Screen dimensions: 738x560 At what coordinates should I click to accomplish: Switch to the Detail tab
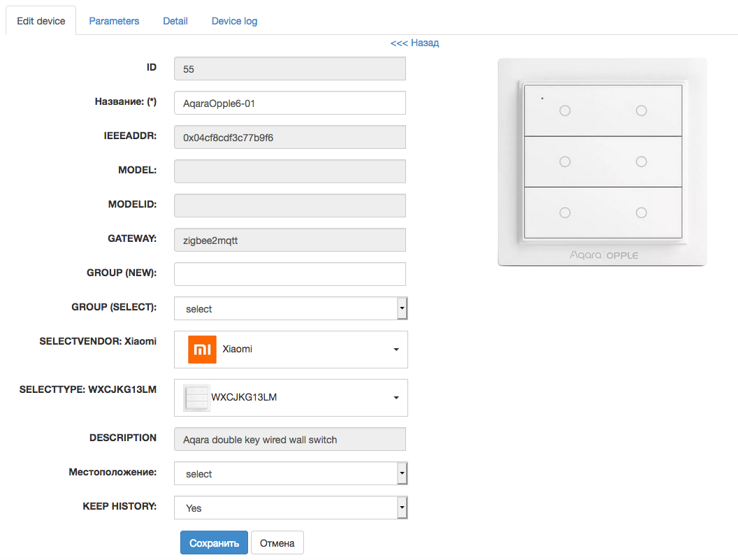pyautogui.click(x=175, y=21)
